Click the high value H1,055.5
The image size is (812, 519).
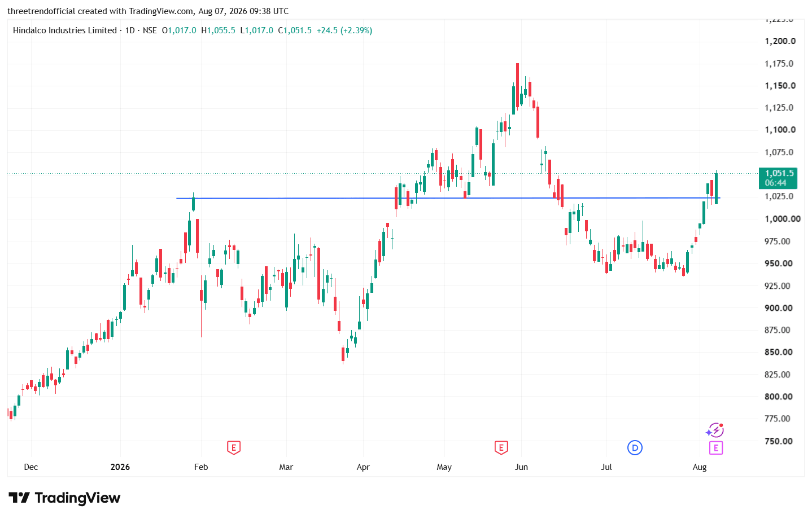pyautogui.click(x=219, y=30)
